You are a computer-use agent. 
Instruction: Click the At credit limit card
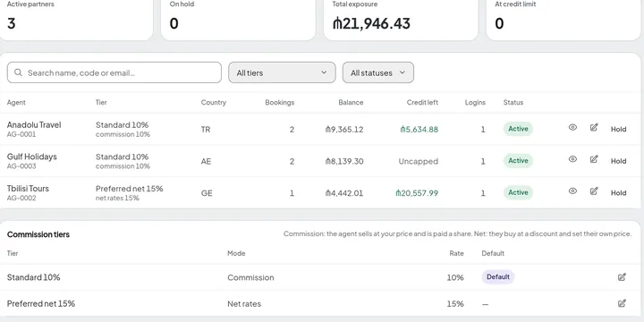[563, 20]
